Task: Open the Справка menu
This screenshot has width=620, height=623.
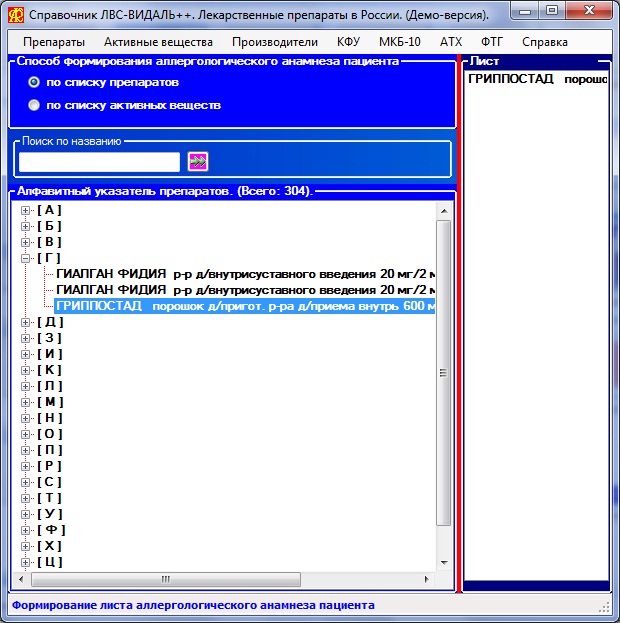Action: (544, 42)
